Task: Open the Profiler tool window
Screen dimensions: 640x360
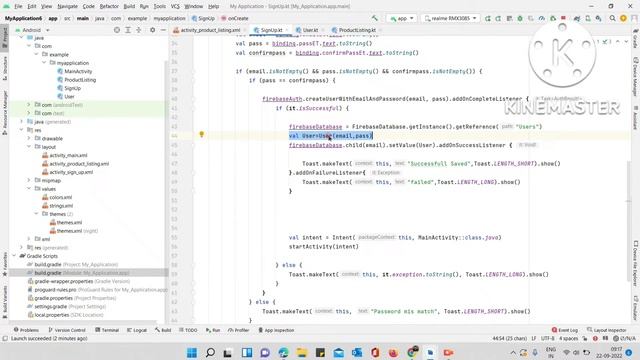Action: click(238, 330)
